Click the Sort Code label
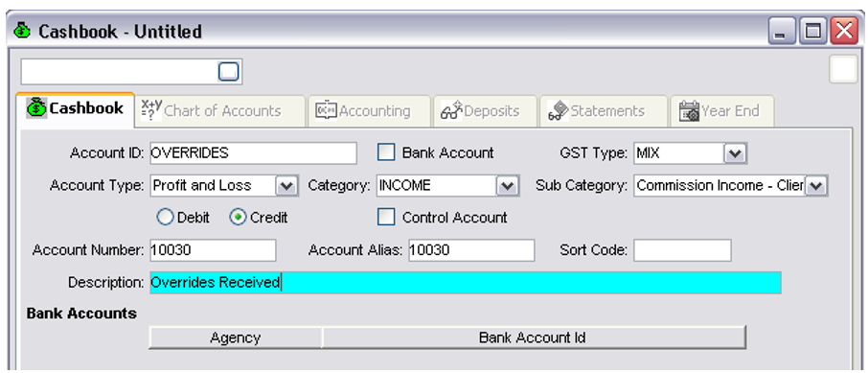The height and width of the screenshot is (373, 868). pyautogui.click(x=593, y=250)
